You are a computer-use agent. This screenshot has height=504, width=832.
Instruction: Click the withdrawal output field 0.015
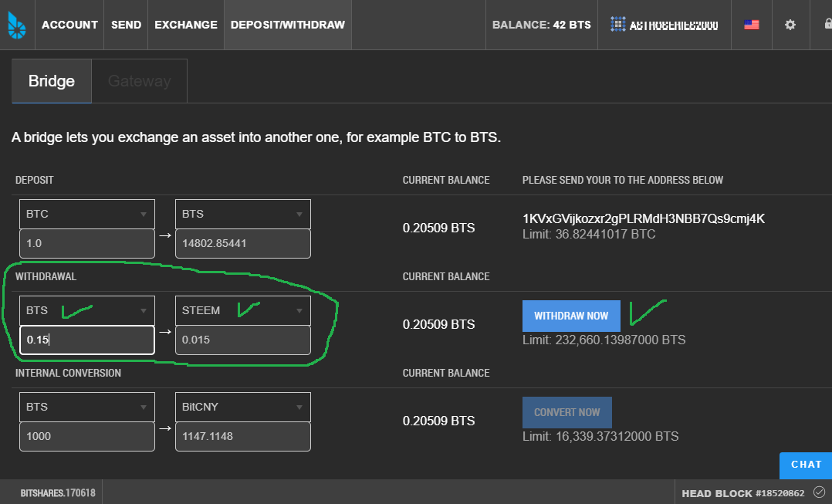pyautogui.click(x=242, y=340)
